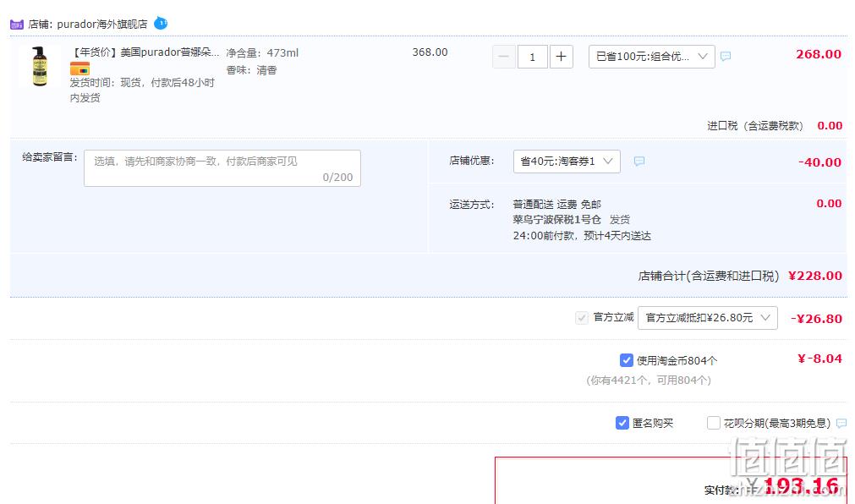Click the -¥26.80 official discount amount
The width and height of the screenshot is (855, 504).
tap(816, 319)
